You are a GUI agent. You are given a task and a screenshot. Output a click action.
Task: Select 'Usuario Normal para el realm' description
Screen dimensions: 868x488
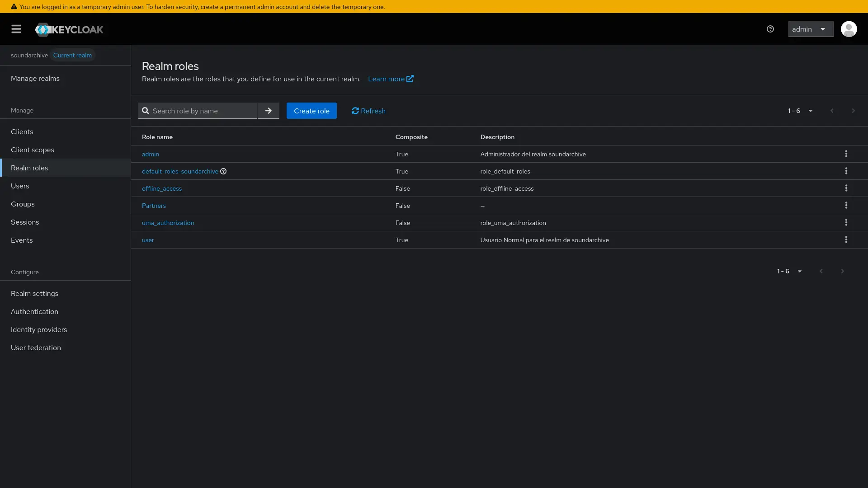544,240
